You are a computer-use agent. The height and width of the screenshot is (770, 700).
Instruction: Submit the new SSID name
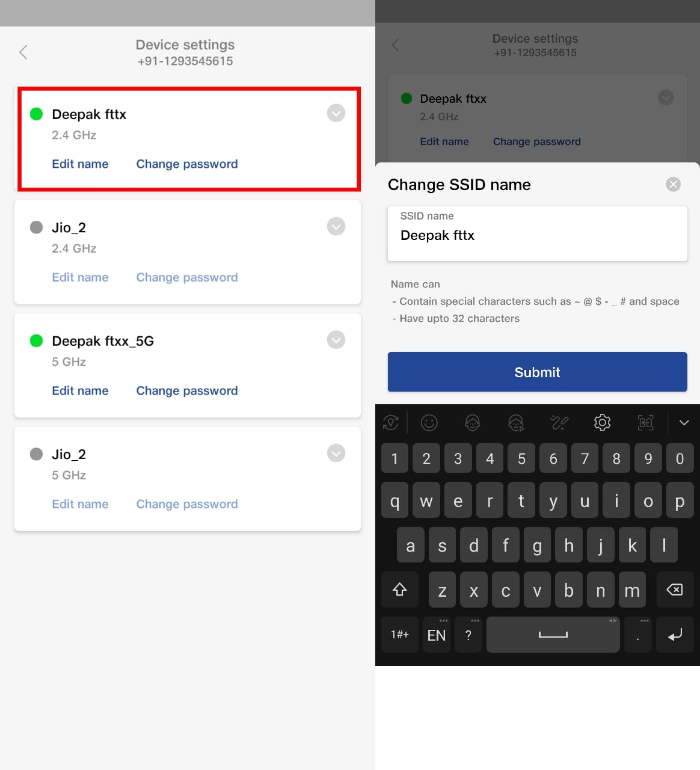click(x=537, y=372)
